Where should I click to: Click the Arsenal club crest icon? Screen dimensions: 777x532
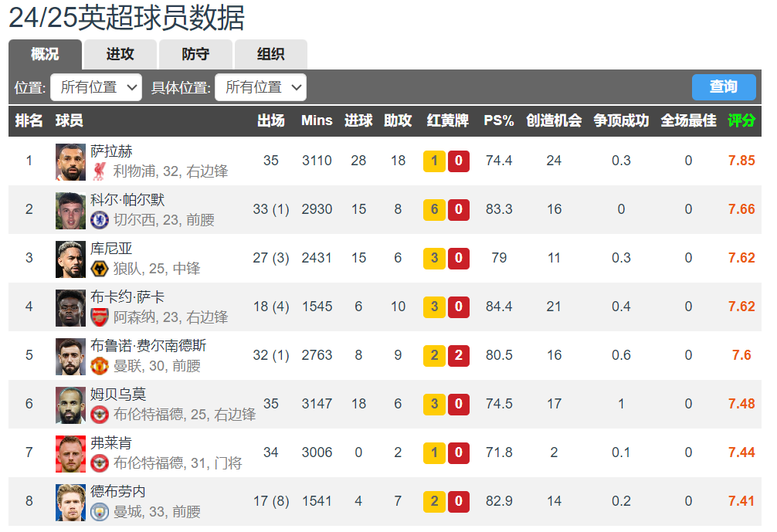tap(100, 317)
